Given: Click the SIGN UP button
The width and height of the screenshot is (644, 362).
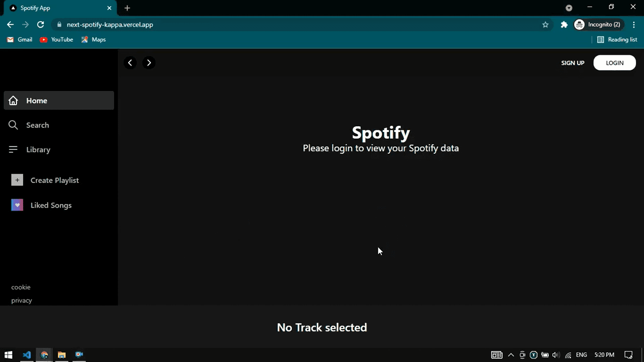Looking at the screenshot, I should 573,63.
